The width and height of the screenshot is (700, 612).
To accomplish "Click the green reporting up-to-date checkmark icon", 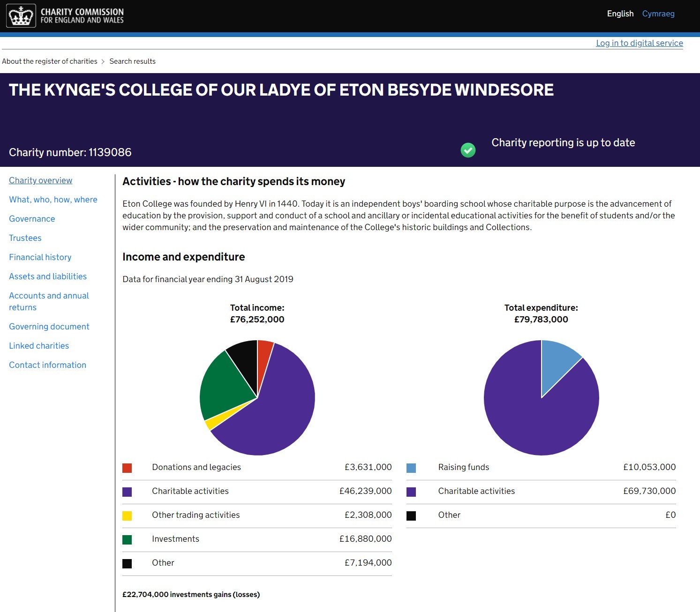I will (468, 150).
